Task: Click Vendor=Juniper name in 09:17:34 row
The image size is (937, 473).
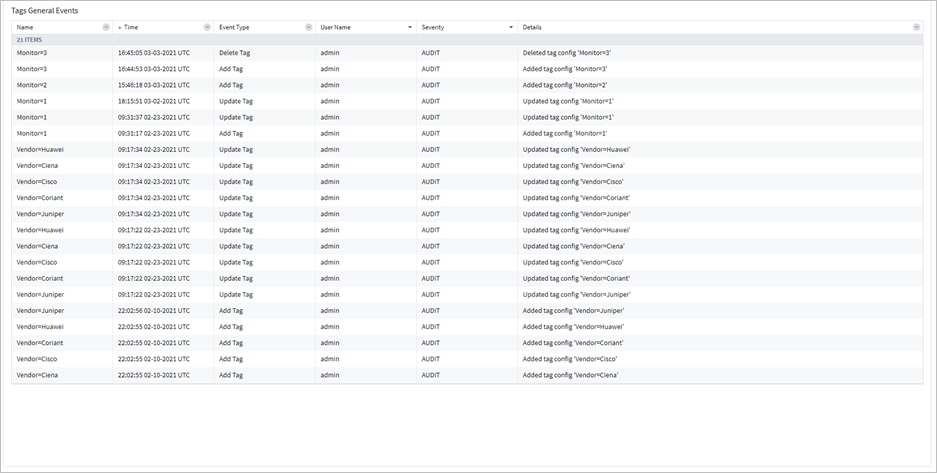Action: point(40,214)
